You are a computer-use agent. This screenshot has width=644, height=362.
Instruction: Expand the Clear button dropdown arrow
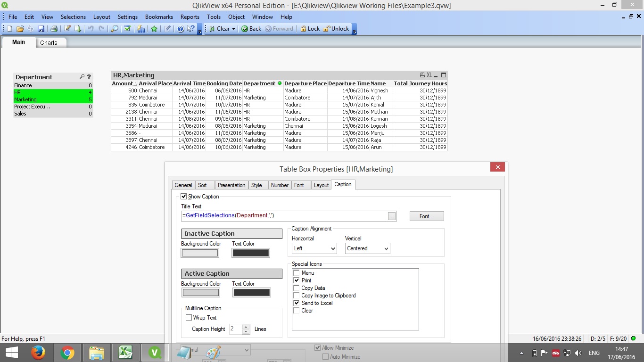coord(233,29)
